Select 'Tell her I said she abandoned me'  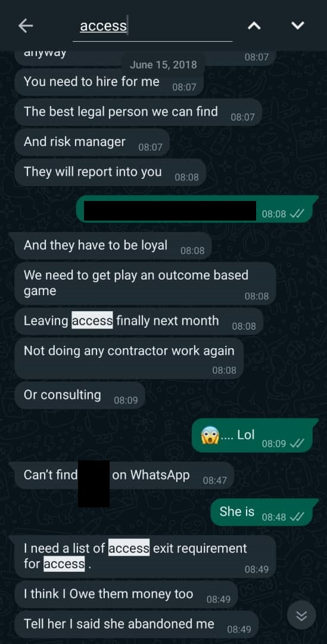[136, 624]
